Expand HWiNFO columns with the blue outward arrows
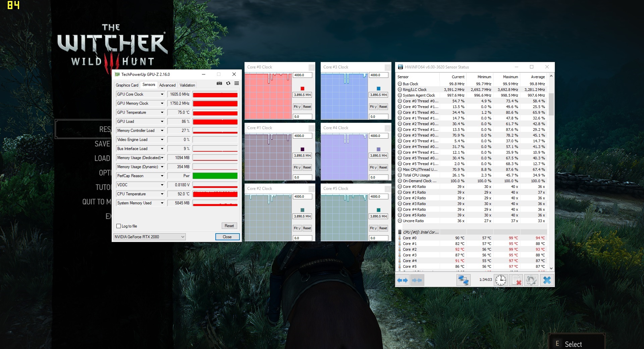Viewport: 644px width, 349px height. tap(402, 280)
